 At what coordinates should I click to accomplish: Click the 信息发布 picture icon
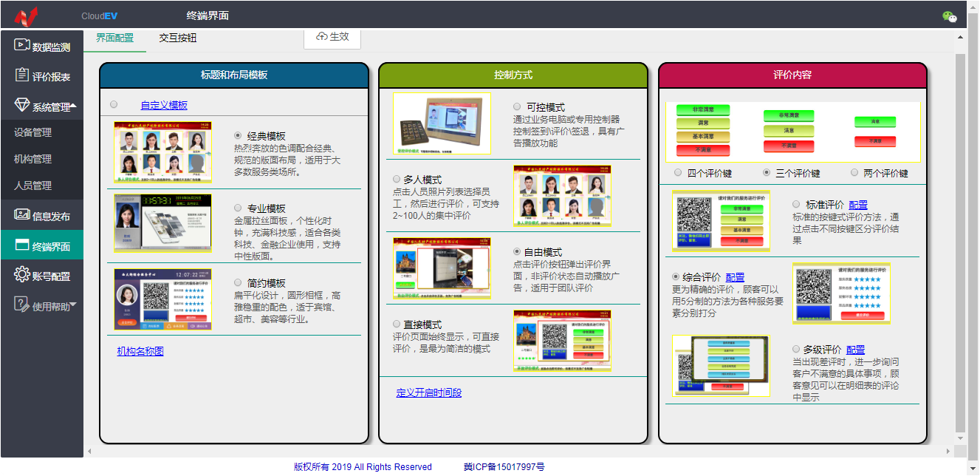(21, 215)
